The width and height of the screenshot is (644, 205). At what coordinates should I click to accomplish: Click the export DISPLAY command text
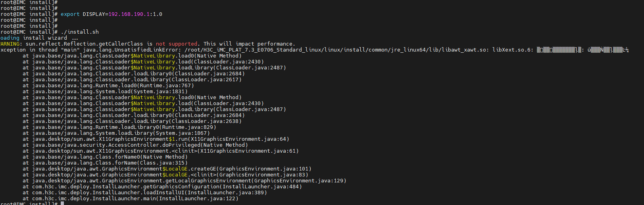(x=111, y=14)
